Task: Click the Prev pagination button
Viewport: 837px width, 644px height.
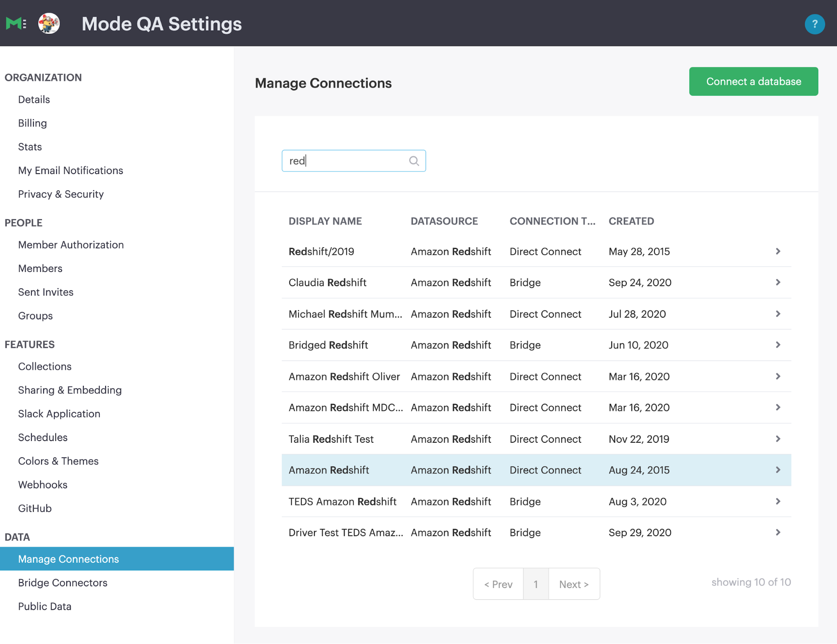Action: click(498, 584)
